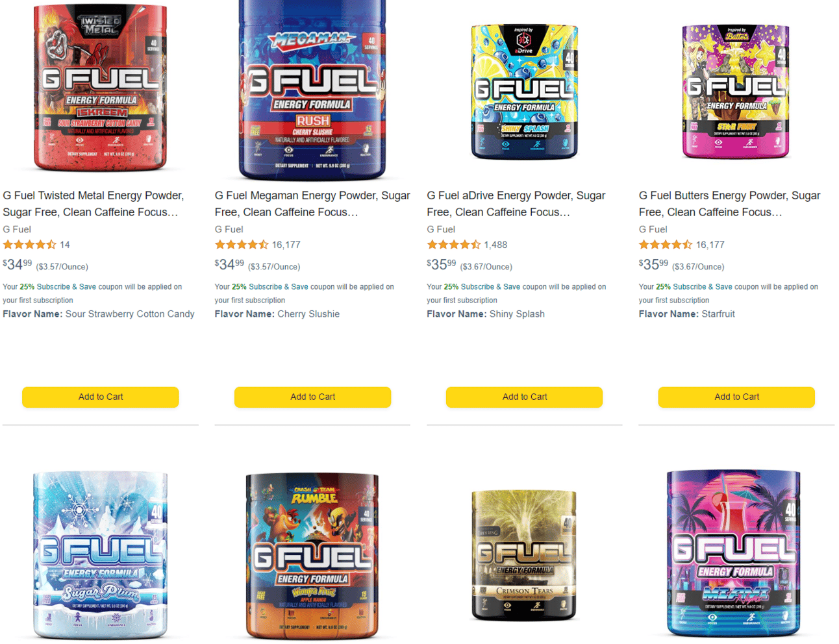View star rating for aDrive with 1,488 reviews
The height and width of the screenshot is (644, 839).
click(x=453, y=245)
